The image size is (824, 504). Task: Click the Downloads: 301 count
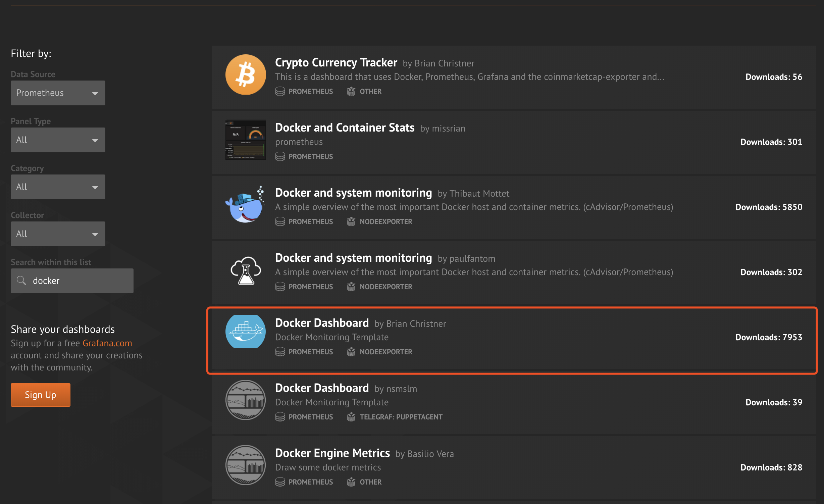point(771,142)
